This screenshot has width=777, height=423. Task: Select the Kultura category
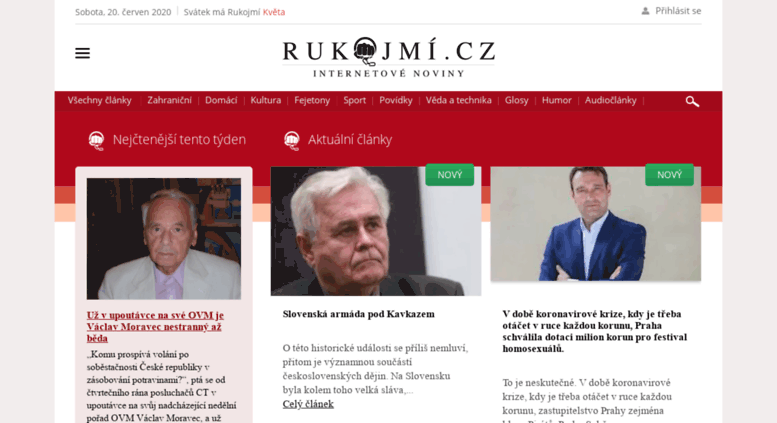266,101
